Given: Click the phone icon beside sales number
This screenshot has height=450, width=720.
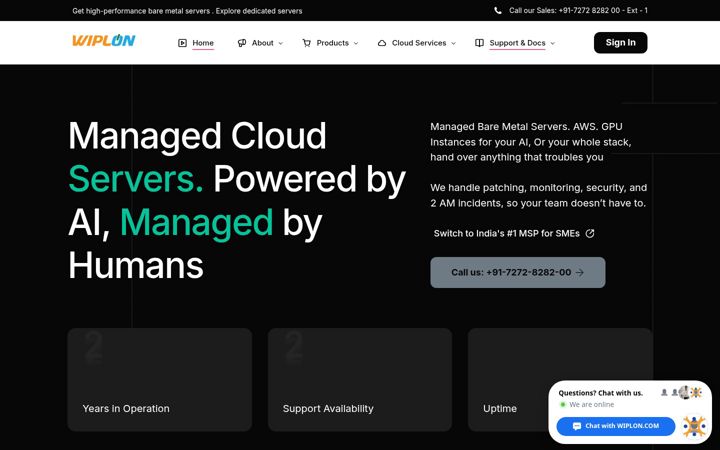Looking at the screenshot, I should tap(498, 11).
